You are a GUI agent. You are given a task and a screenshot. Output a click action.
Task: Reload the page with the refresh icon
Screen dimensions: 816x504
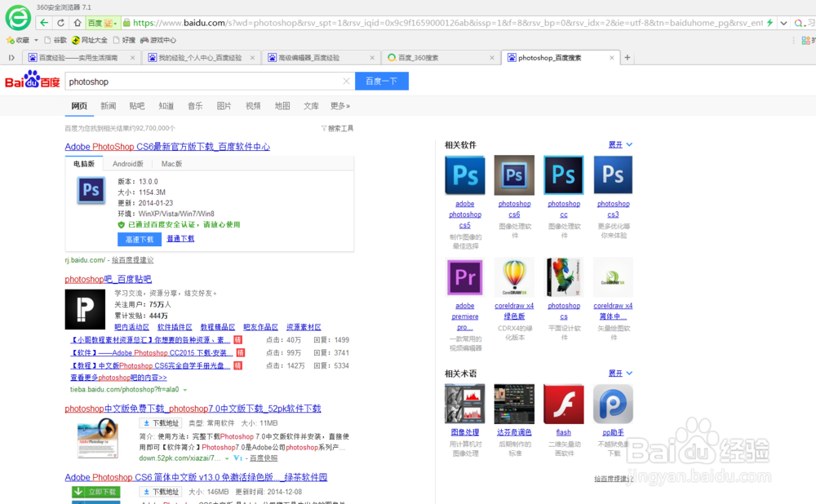(61, 23)
